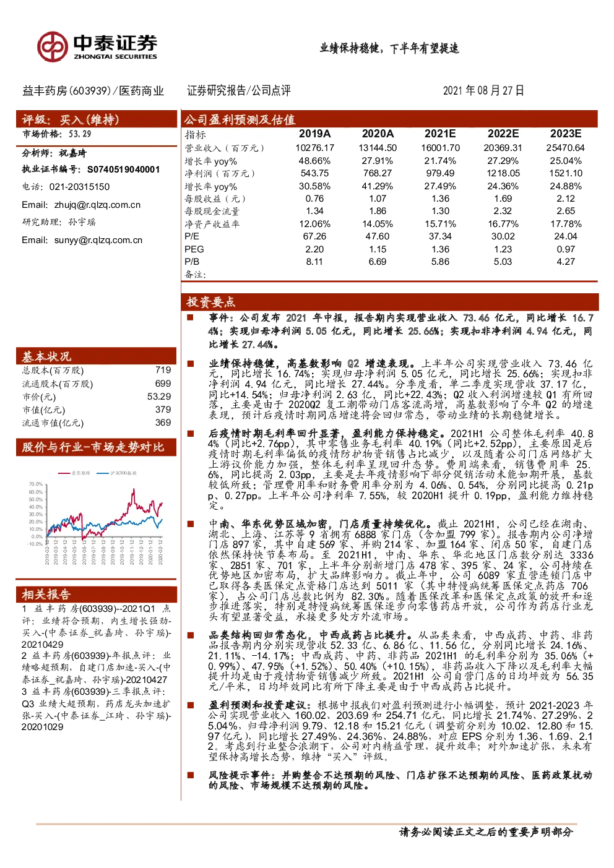Click row label 每股收益（元）
614x868 pixels.
pos(215,199)
